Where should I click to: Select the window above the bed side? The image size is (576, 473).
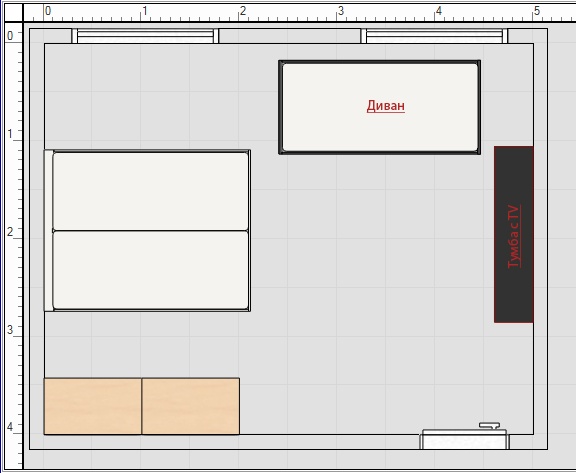pos(145,36)
